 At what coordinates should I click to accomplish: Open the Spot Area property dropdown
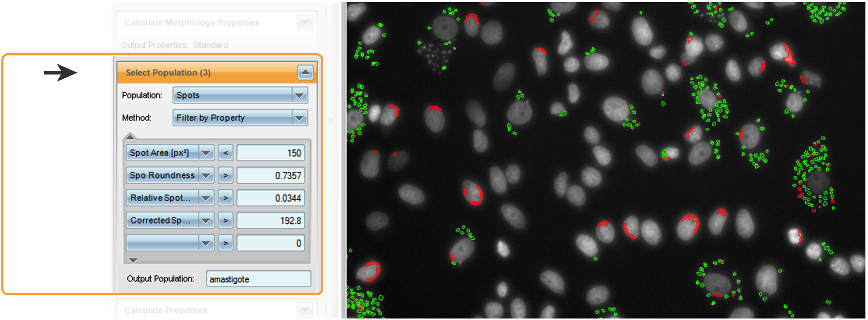pyautogui.click(x=206, y=152)
